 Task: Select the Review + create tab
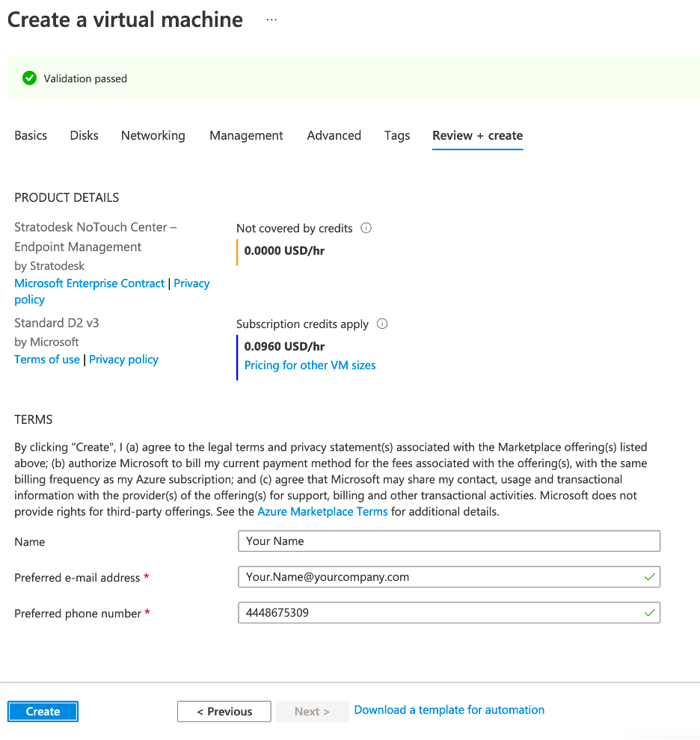478,135
